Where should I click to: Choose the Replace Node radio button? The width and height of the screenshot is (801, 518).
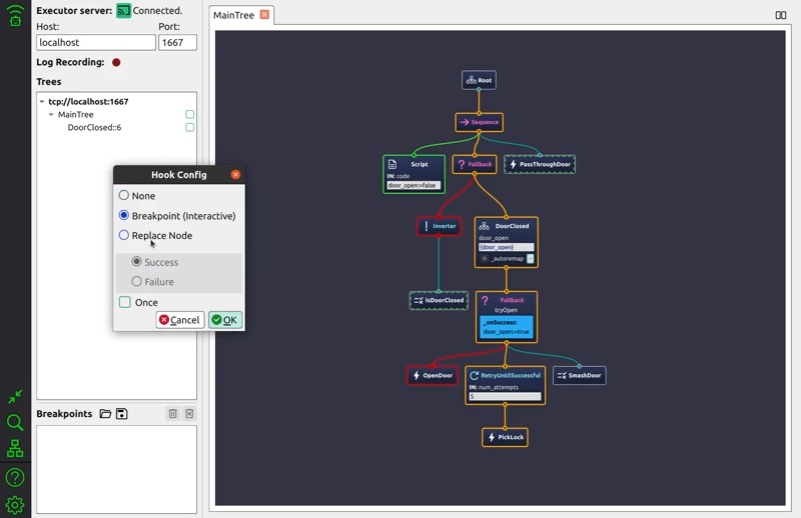[124, 236]
